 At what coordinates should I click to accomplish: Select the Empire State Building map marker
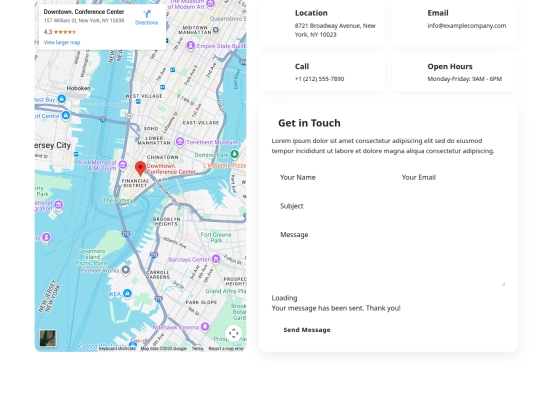(190, 45)
